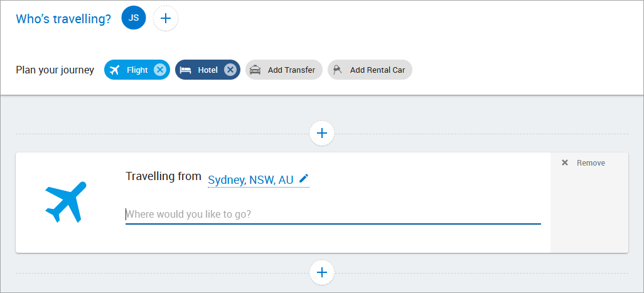
Task: Click the 'Who's travelling?' heading
Action: coord(63,19)
